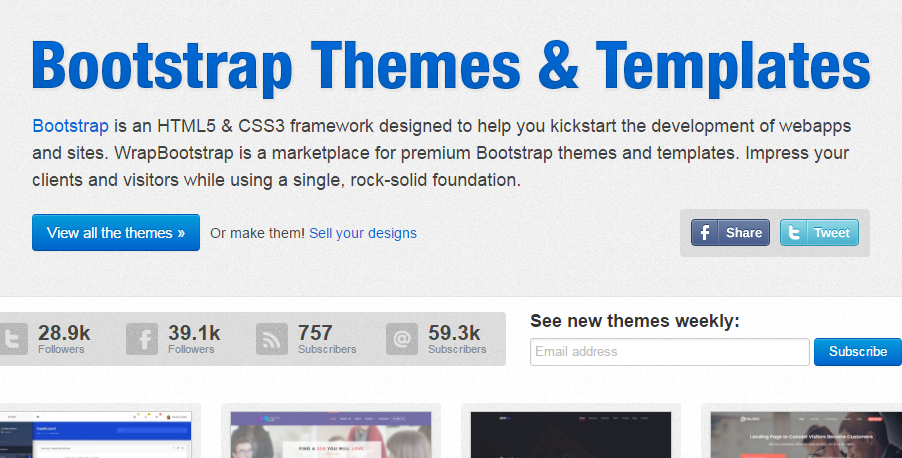The image size is (902, 458).
Task: Click the RSS feed subscribers icon
Action: [272, 339]
